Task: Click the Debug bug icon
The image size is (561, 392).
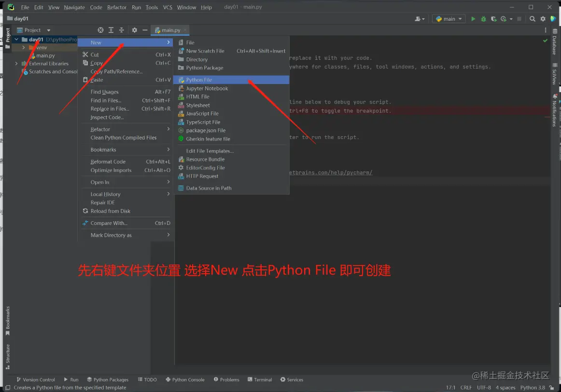Action: (x=483, y=19)
